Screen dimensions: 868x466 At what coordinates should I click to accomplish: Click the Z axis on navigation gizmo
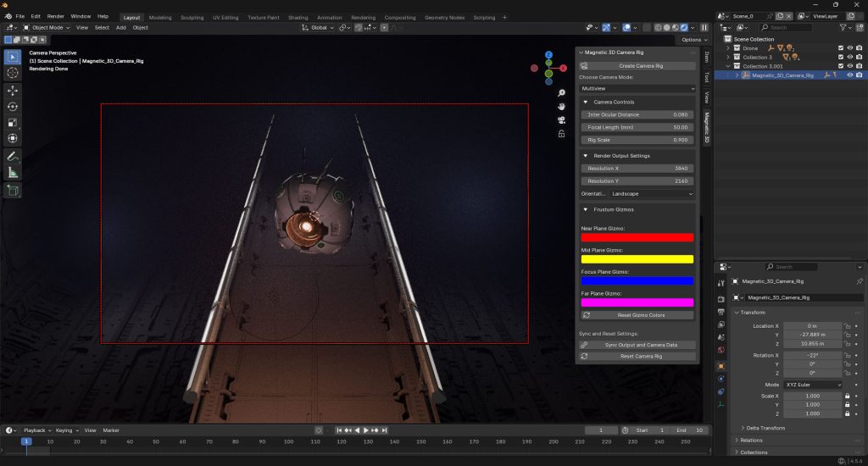(x=548, y=55)
